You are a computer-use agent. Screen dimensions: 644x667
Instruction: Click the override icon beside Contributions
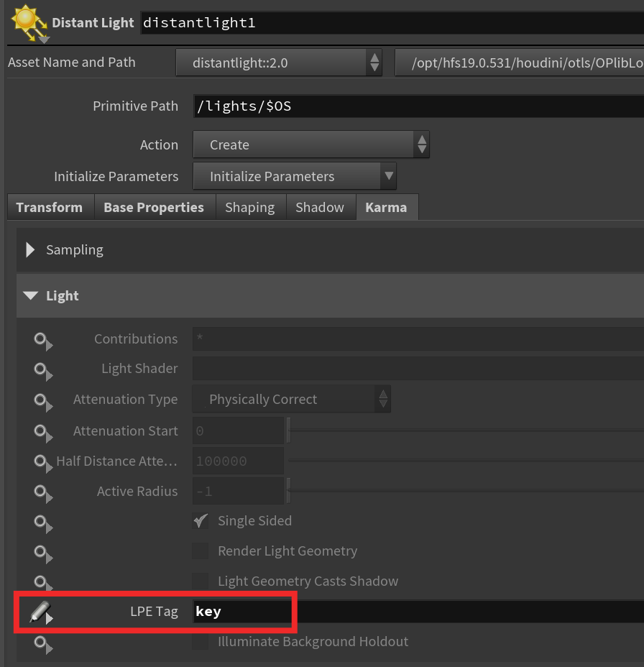tap(43, 341)
